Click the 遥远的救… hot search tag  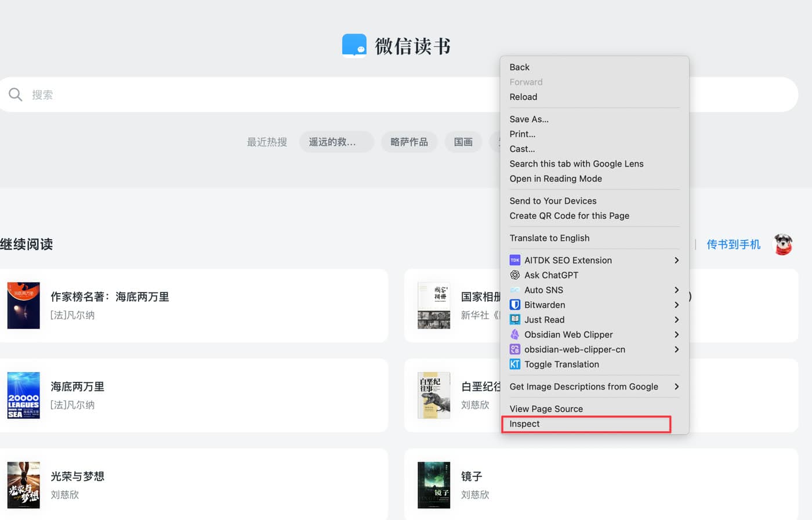(x=336, y=142)
